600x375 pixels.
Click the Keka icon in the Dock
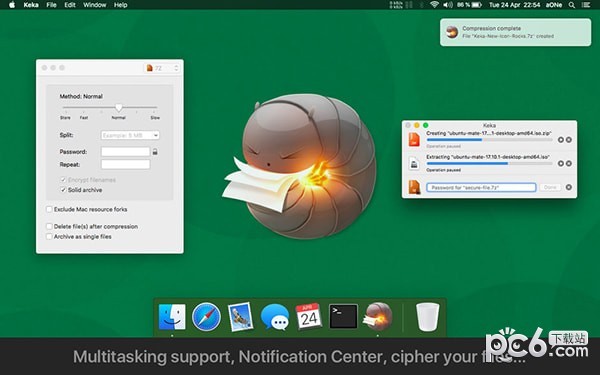tap(378, 316)
